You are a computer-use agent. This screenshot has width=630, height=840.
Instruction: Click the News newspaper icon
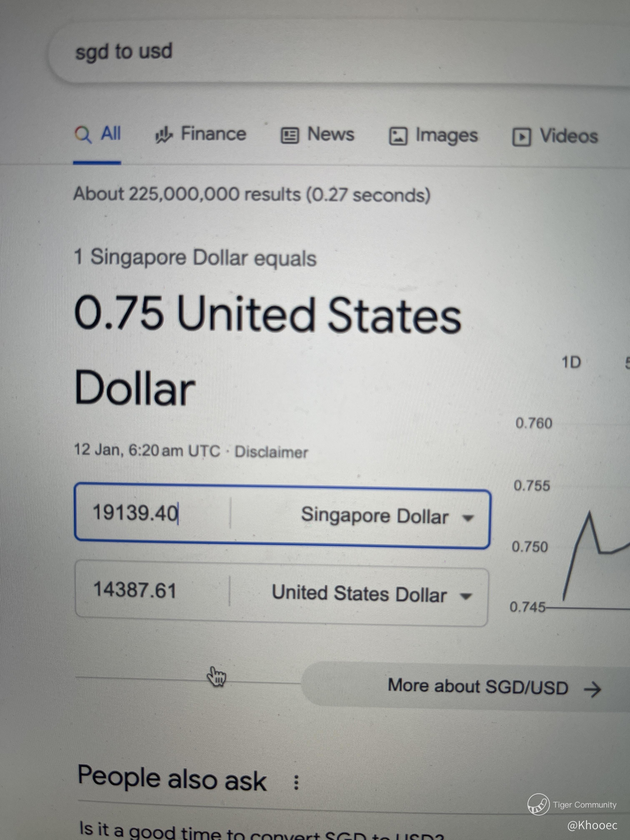coord(290,135)
